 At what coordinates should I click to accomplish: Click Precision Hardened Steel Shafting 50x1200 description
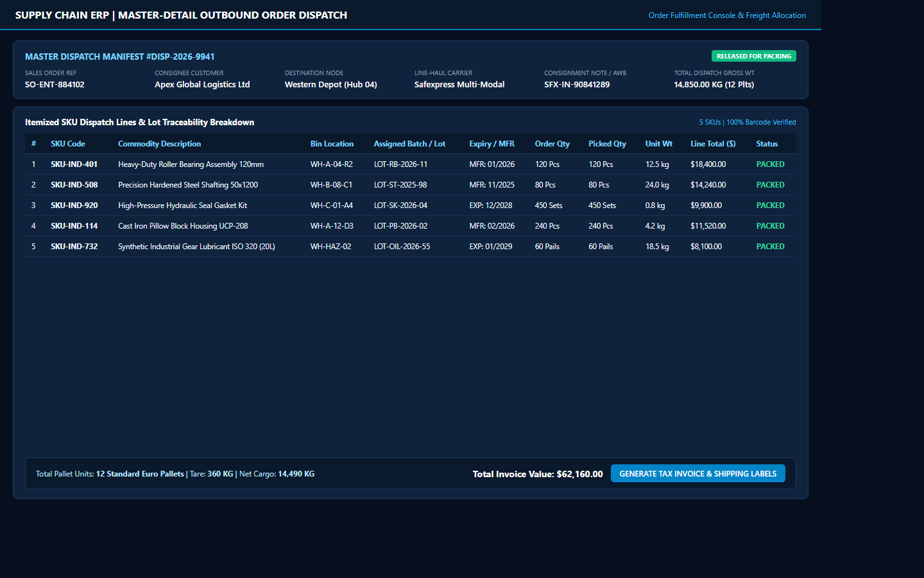tap(188, 185)
